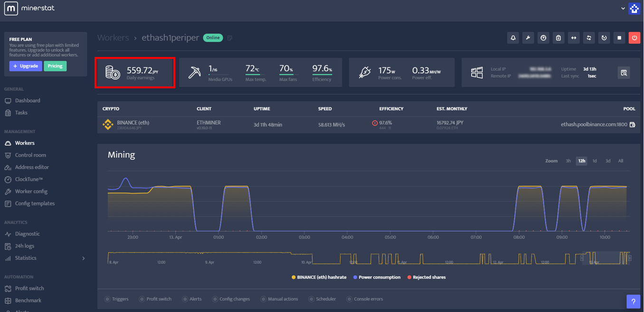Click the stop mining square icon
Screen dimensions: 644x312
coord(619,38)
